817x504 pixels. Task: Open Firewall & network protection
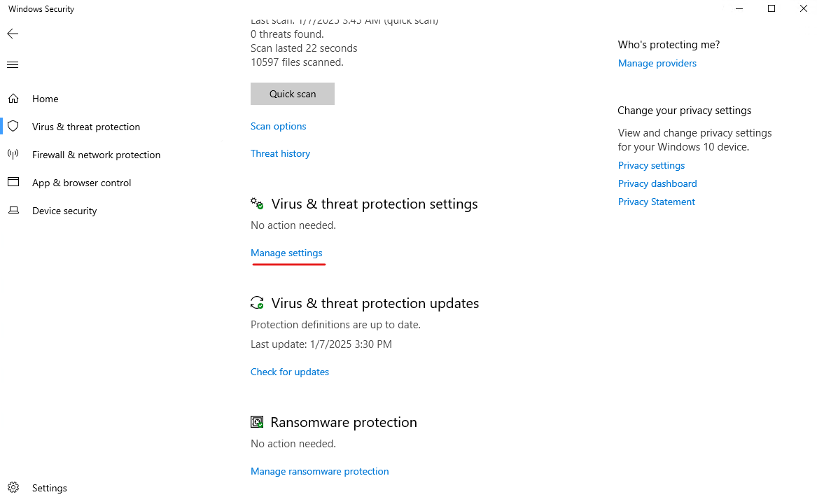pos(97,155)
